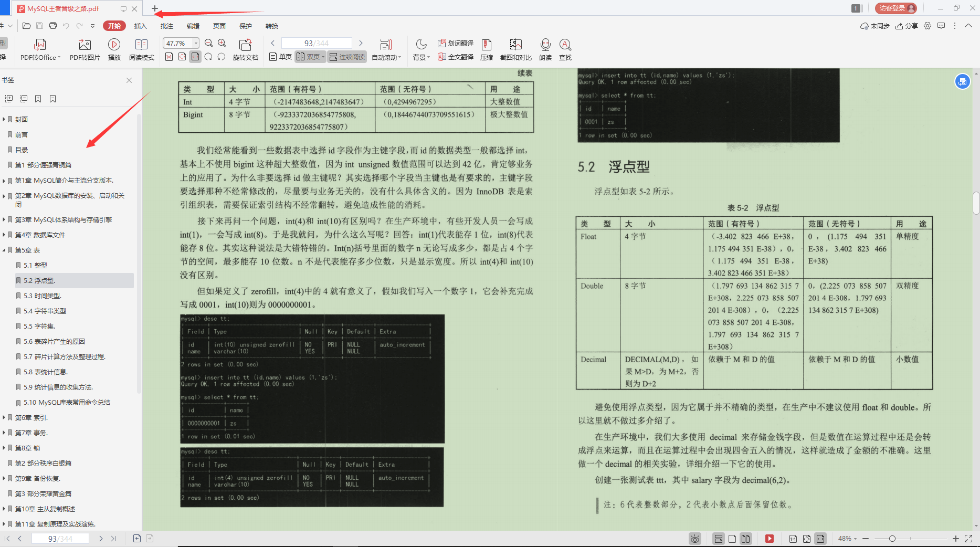Enter 阅读模式 reading mode
Viewport: 980px width, 547px height.
point(141,49)
